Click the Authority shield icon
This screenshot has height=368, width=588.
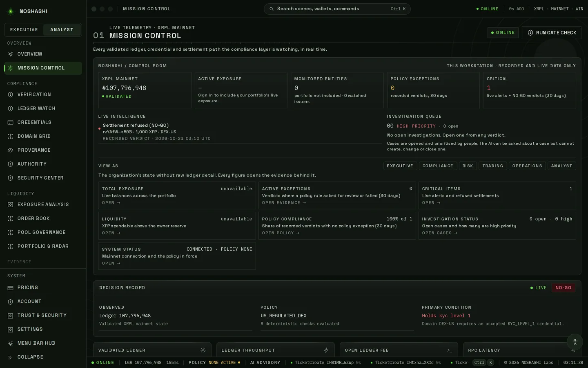(x=11, y=164)
